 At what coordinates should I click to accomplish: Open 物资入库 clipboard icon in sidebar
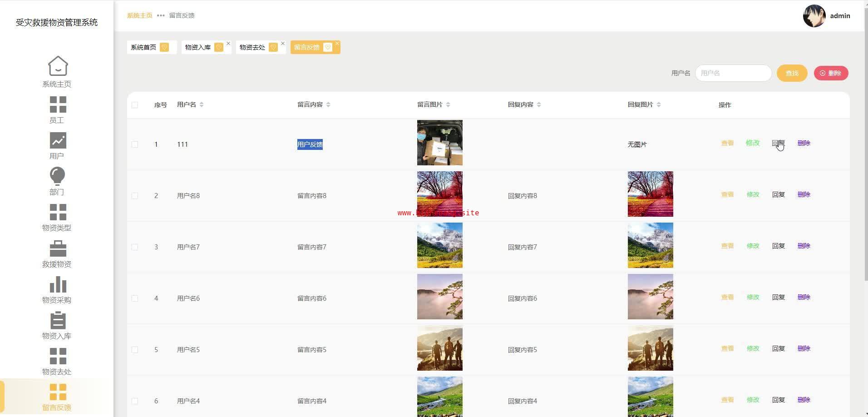pyautogui.click(x=58, y=320)
